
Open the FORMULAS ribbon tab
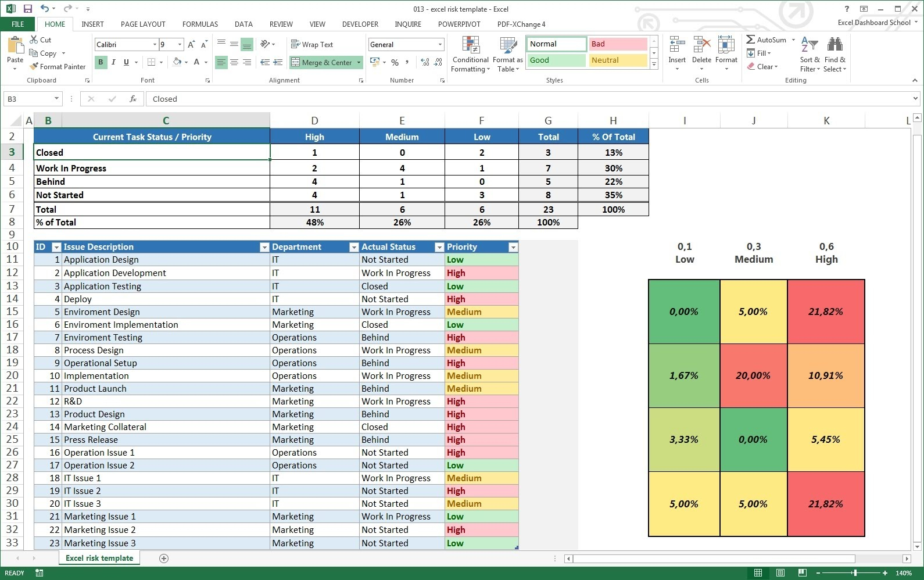pos(200,24)
